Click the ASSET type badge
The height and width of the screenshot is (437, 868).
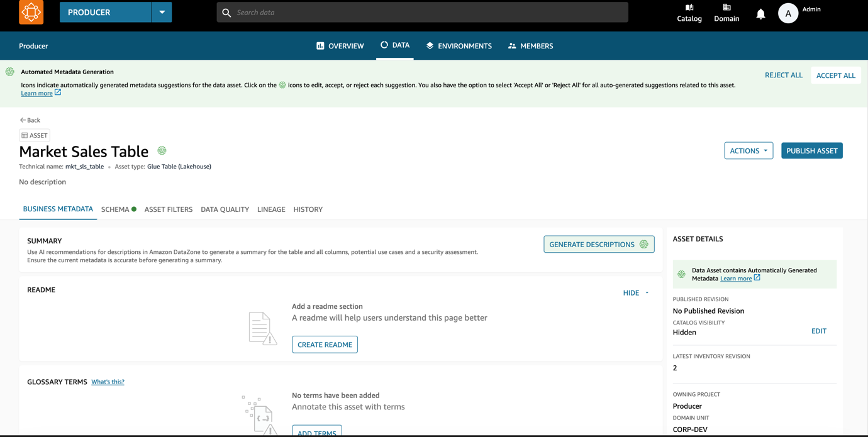pyautogui.click(x=35, y=135)
